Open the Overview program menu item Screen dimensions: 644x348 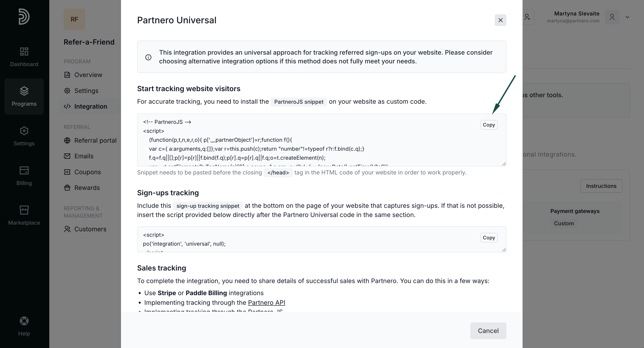coord(88,75)
